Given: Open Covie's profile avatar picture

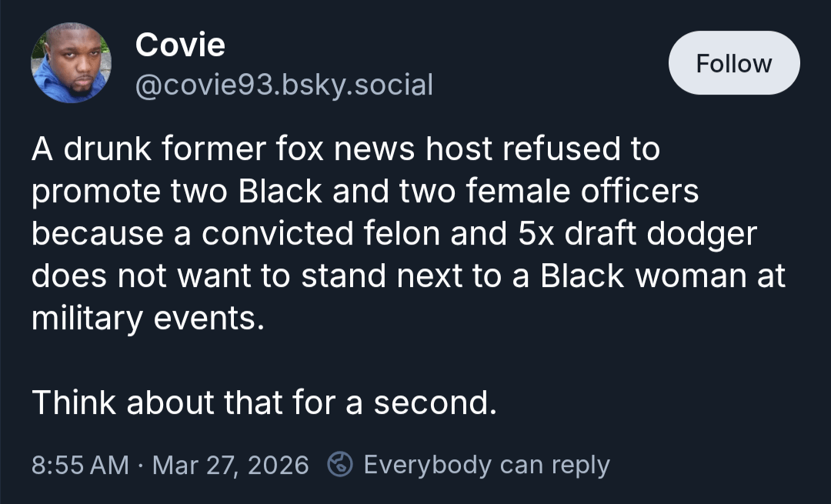Looking at the screenshot, I should point(71,63).
